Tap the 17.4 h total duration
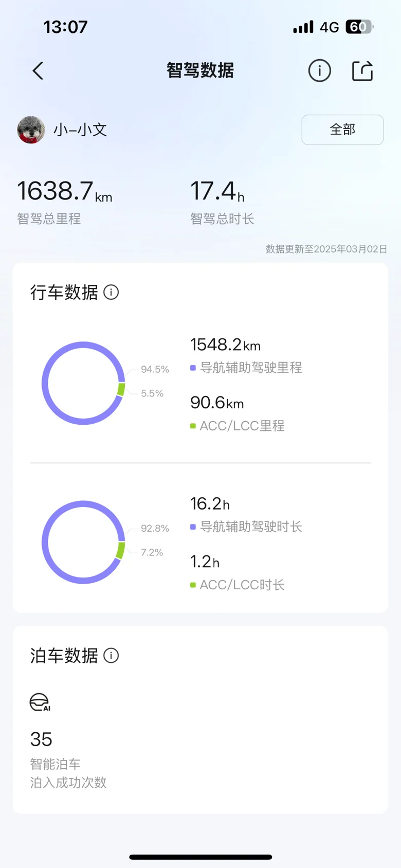Image resolution: width=401 pixels, height=868 pixels. tap(217, 191)
